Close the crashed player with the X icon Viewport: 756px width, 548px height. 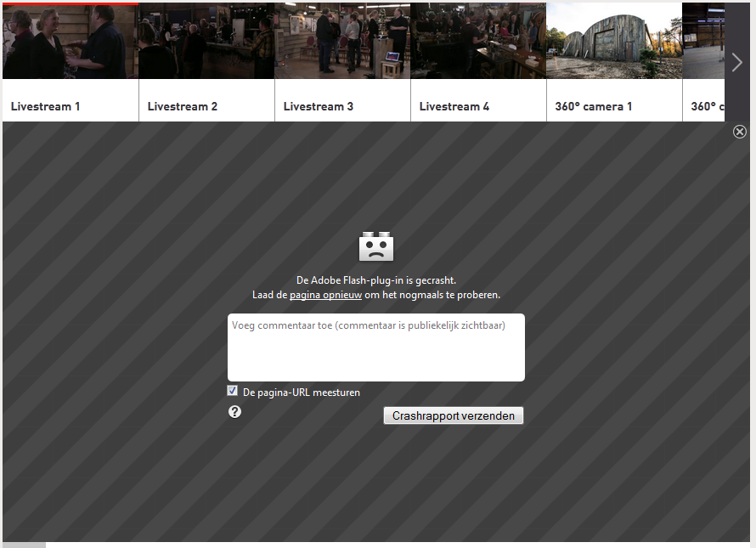coord(740,132)
